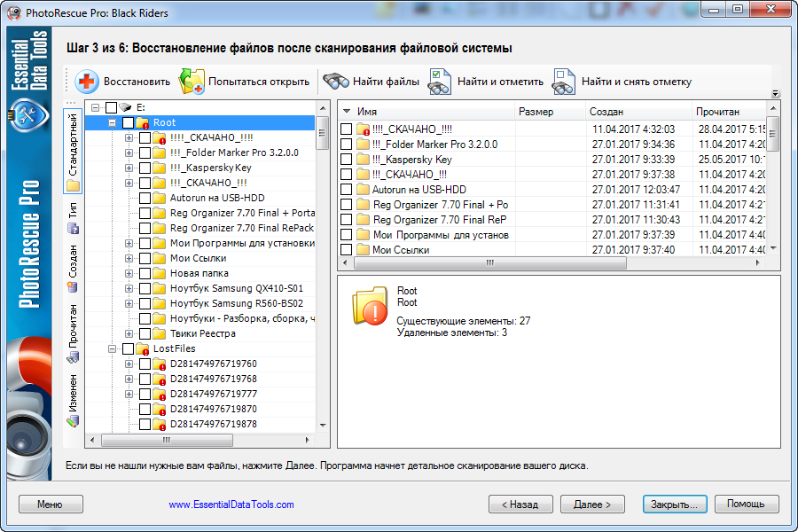Click the file list horizontal scrollbar thumb

[x=490, y=263]
